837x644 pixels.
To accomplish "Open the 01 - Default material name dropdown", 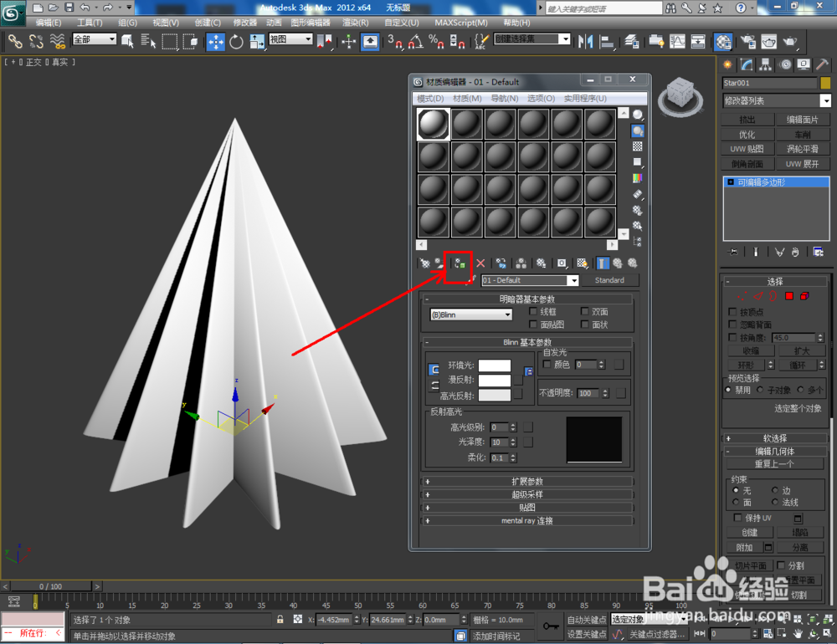I will 530,280.
